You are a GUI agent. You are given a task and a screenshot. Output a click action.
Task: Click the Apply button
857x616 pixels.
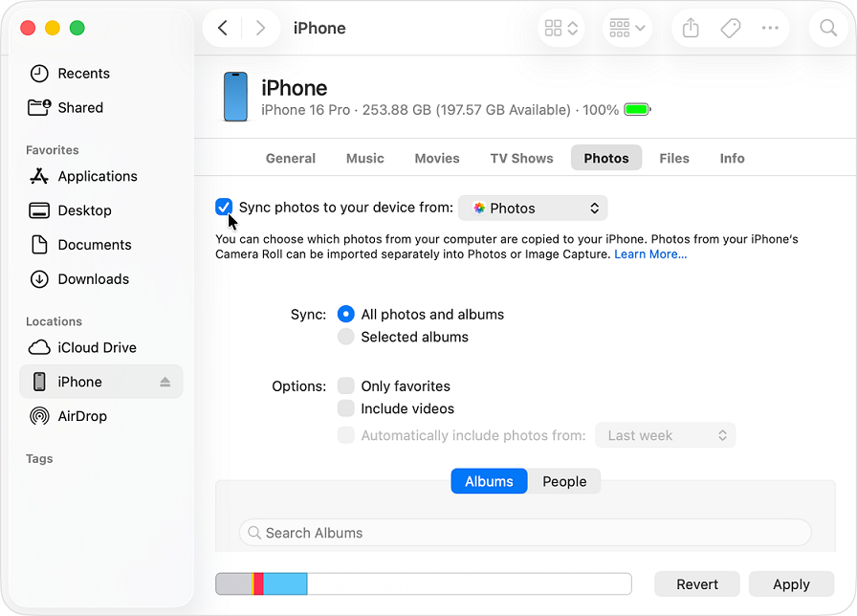pos(791,584)
